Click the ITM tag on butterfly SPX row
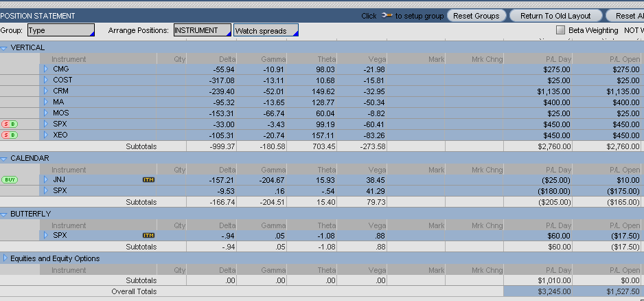The width and height of the screenshot is (644, 301). 148,235
